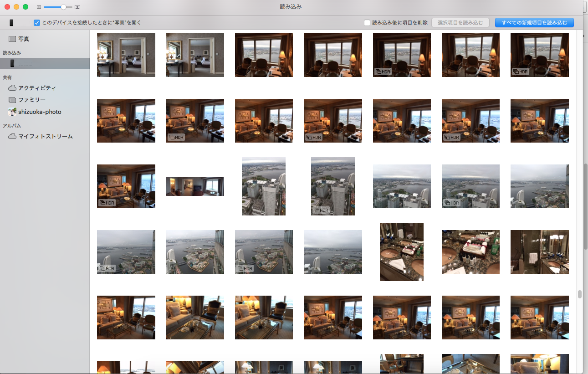Click the small-thumbnail icon left of zoom slider
This screenshot has height=374, width=588.
pyautogui.click(x=39, y=7)
